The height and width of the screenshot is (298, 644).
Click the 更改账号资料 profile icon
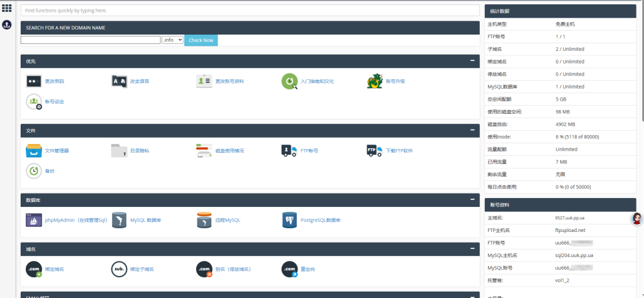coord(204,81)
